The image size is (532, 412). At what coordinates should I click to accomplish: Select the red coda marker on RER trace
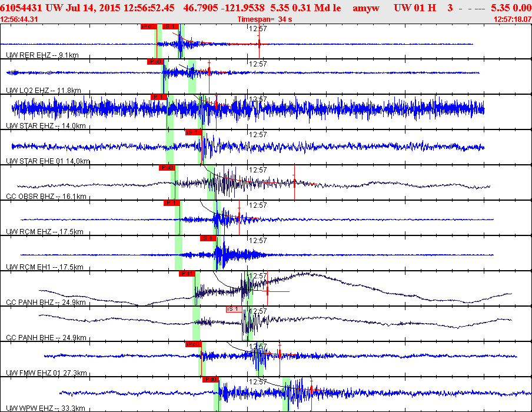259,44
